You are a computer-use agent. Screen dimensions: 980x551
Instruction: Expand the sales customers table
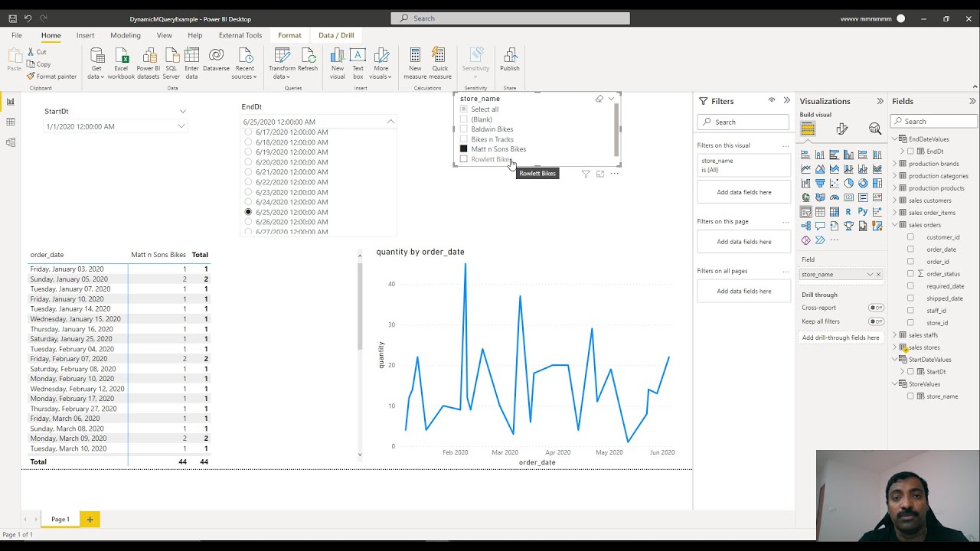click(895, 201)
